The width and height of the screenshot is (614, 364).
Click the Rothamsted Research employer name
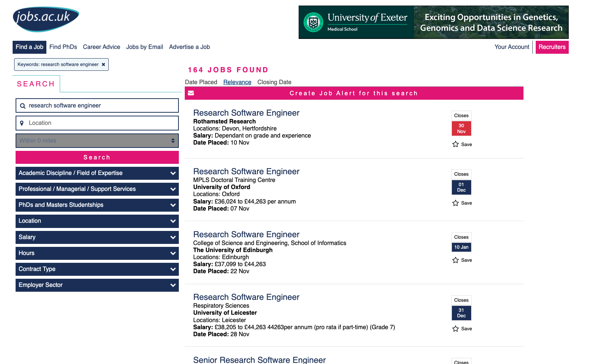[x=224, y=122]
